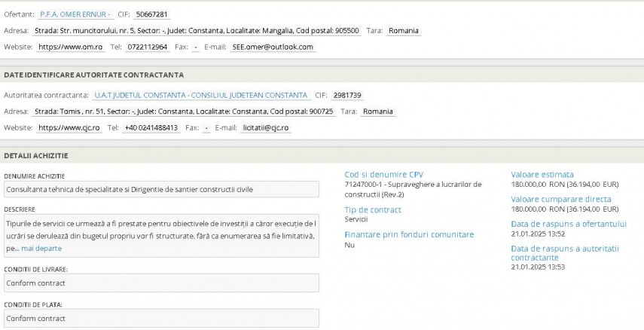The height and width of the screenshot is (330, 644).
Task: Click the licitatii@cjc.ro email address
Action: (x=265, y=128)
